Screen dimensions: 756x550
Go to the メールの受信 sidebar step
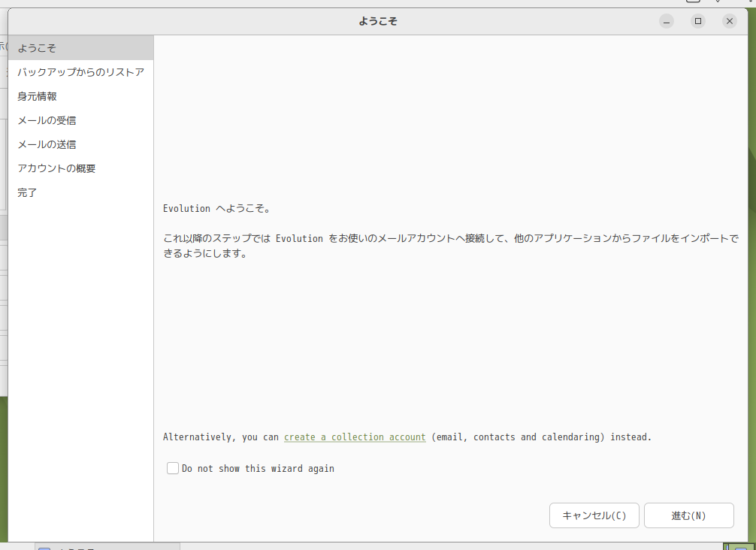81,120
